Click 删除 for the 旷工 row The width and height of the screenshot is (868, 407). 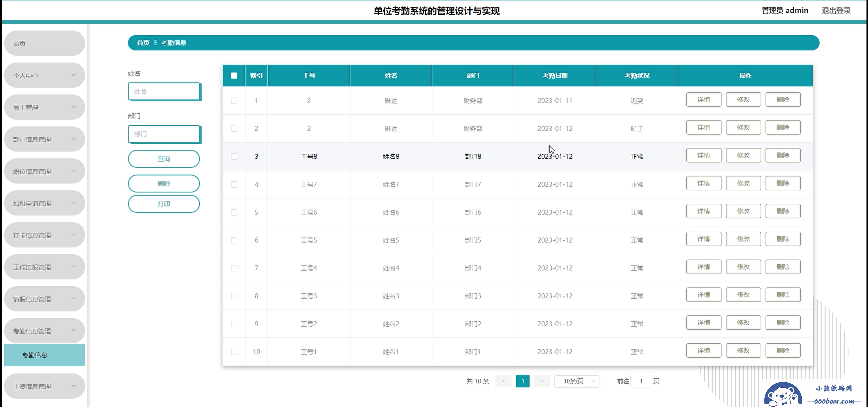(783, 128)
